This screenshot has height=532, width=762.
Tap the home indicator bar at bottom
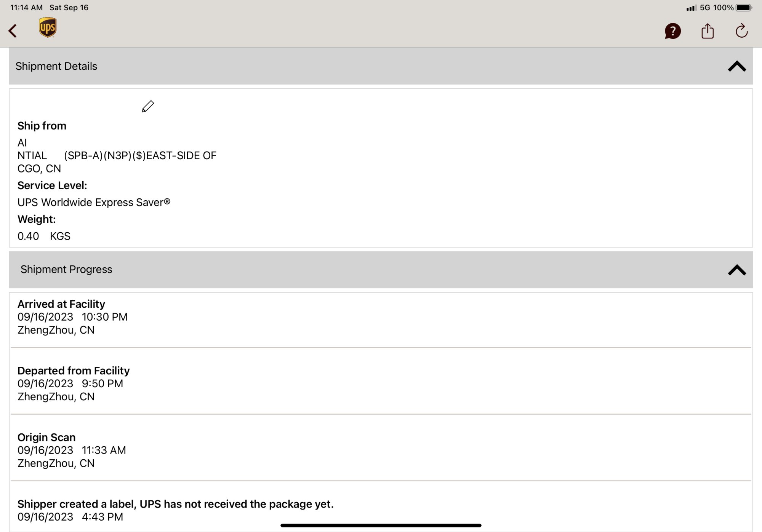381,525
